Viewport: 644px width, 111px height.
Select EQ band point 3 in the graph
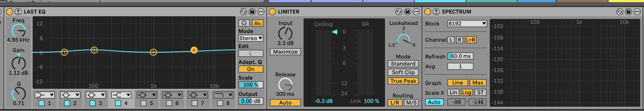coord(153,52)
